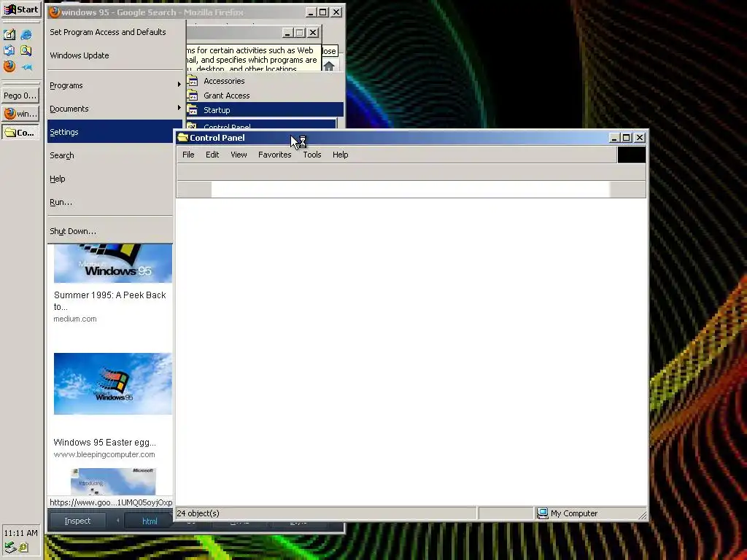Screen dimensions: 747x560
Task: Click the 24 object(s) status text
Action: (198, 513)
